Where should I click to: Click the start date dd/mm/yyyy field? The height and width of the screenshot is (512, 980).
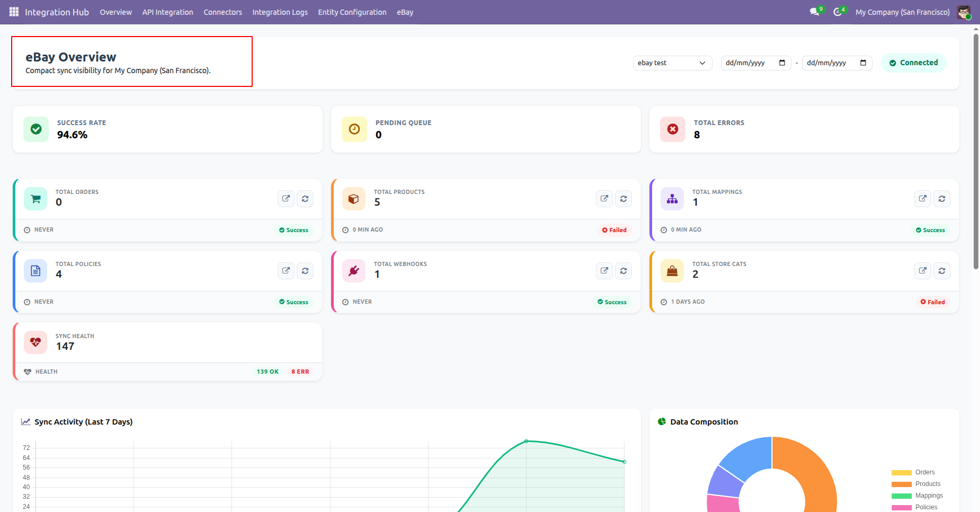click(755, 63)
